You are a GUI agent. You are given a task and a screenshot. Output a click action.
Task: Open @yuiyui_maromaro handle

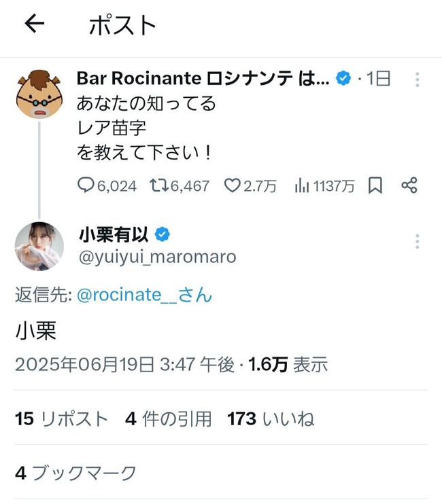coord(158,257)
